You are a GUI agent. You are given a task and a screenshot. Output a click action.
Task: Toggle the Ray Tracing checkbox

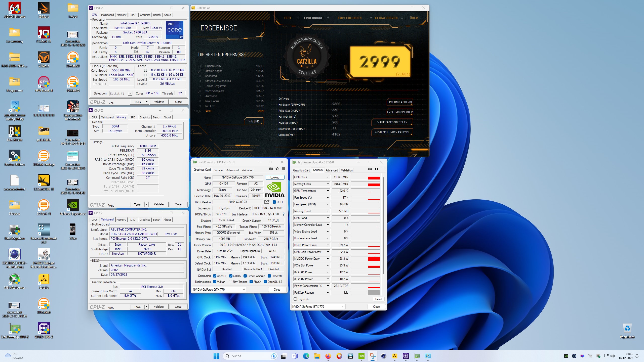click(230, 282)
